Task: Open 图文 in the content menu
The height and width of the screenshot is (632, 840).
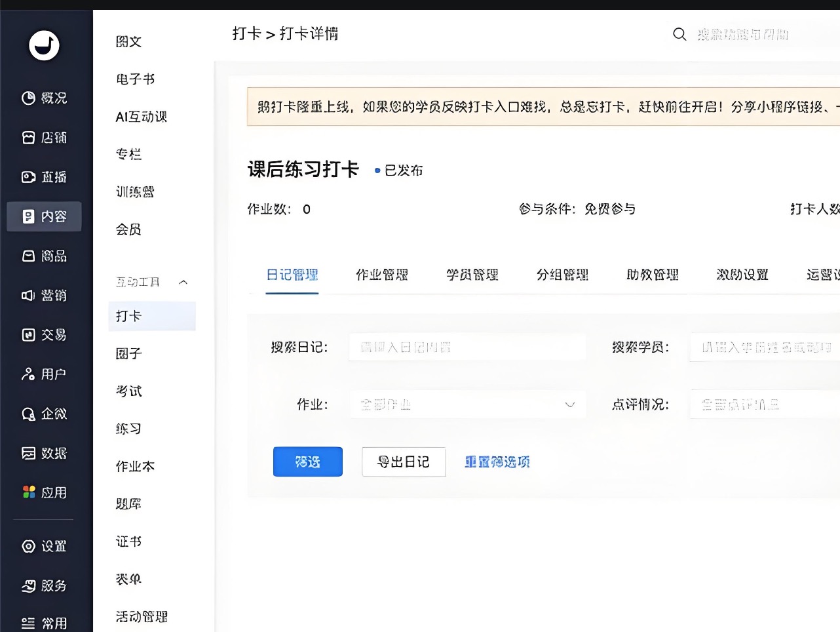Action: point(128,41)
